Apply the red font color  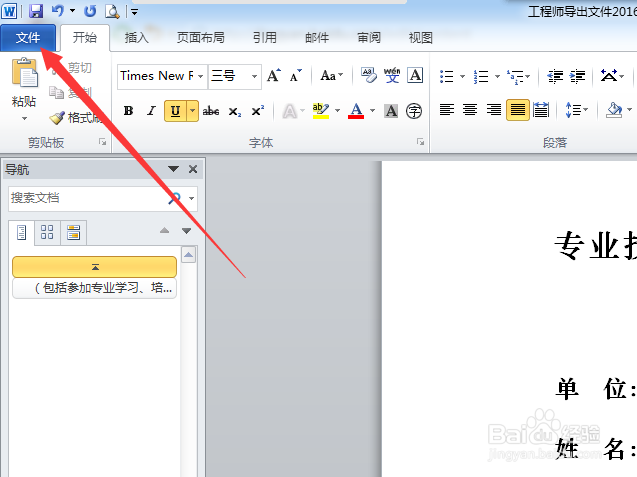356,111
